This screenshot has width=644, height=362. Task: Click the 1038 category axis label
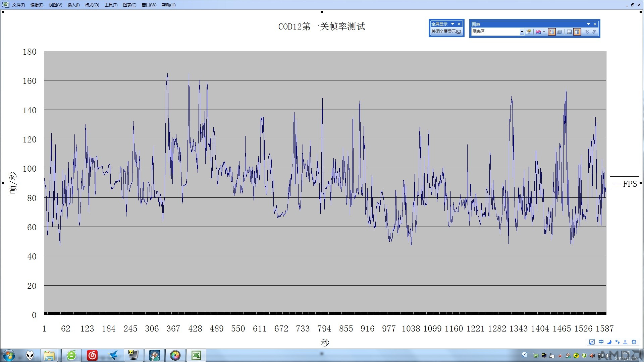point(411,328)
